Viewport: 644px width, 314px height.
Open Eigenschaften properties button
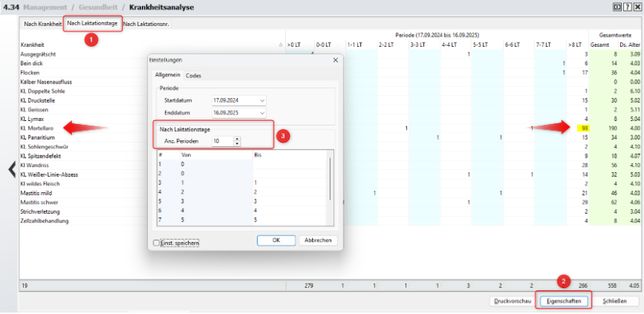click(x=564, y=301)
